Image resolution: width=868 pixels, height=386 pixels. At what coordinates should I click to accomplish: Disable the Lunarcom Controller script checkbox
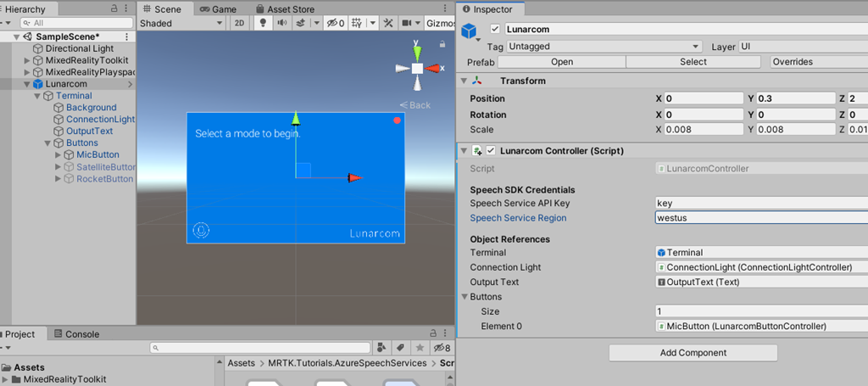pyautogui.click(x=490, y=151)
